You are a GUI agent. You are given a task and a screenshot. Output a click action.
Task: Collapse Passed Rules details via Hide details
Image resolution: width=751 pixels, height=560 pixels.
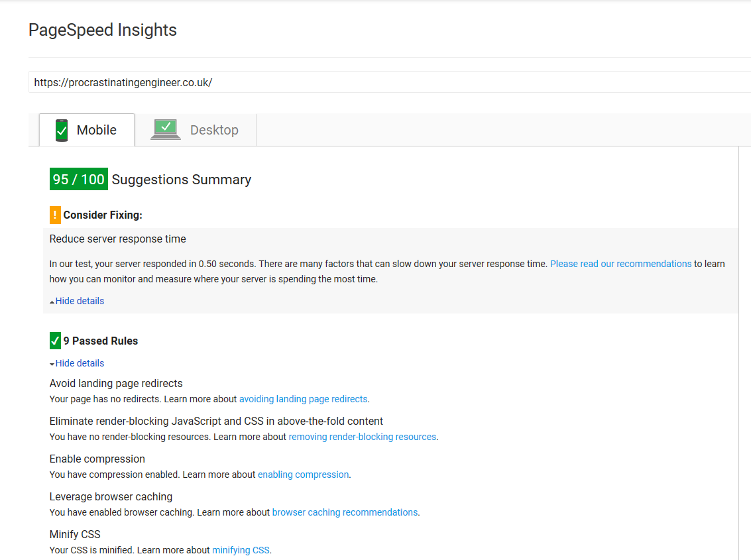pos(80,363)
